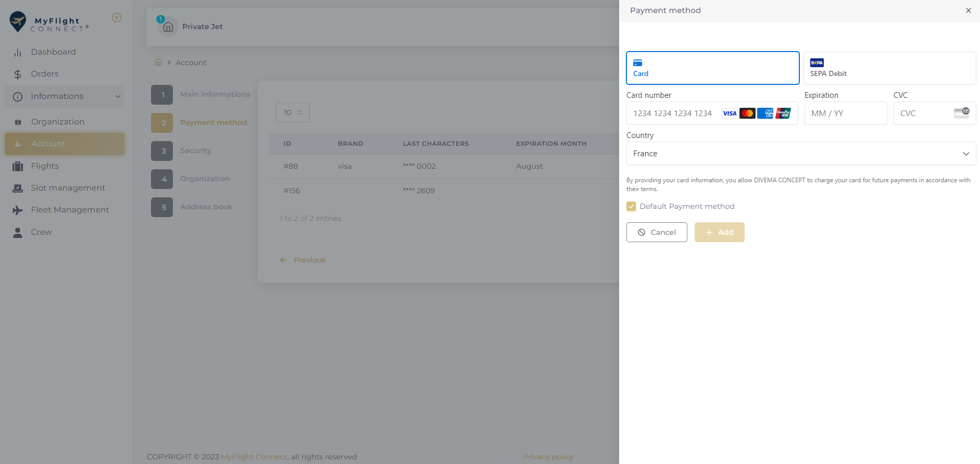Viewport: 980px width, 464px height.
Task: Click the Flights luggage icon in sidebar
Action: coord(18,167)
